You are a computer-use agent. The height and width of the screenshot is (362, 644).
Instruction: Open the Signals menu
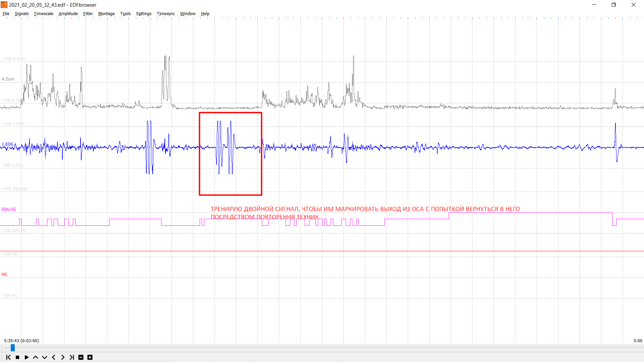click(x=21, y=14)
